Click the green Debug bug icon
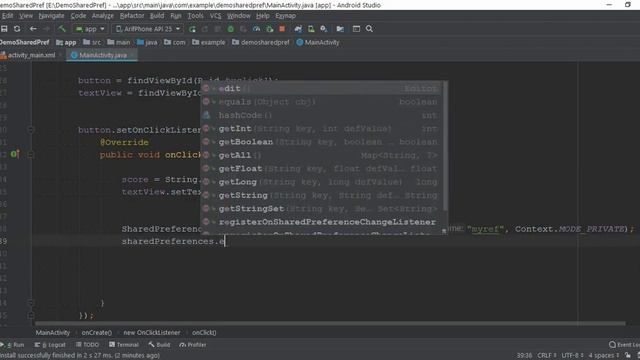Screen dimensions: 640x360 coord(231,29)
